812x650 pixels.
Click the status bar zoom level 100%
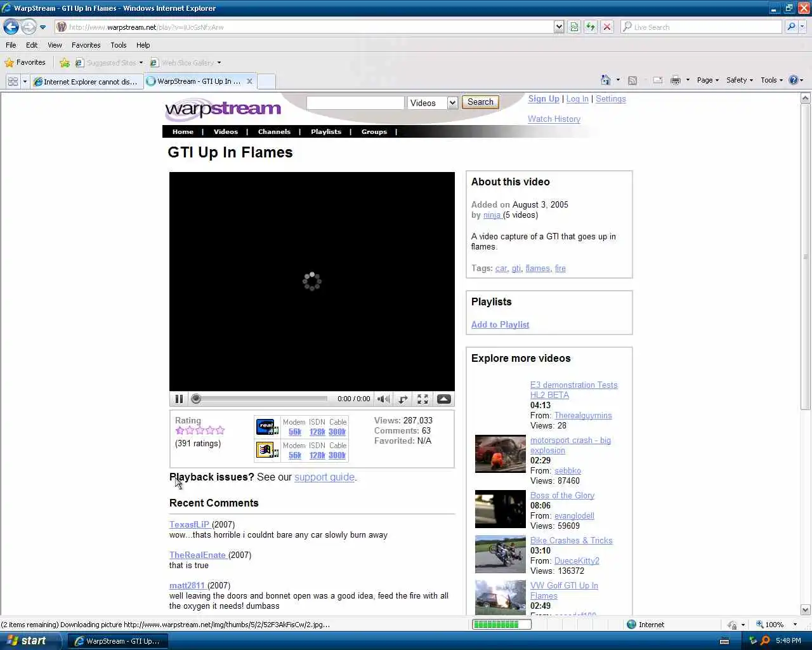[x=775, y=625]
